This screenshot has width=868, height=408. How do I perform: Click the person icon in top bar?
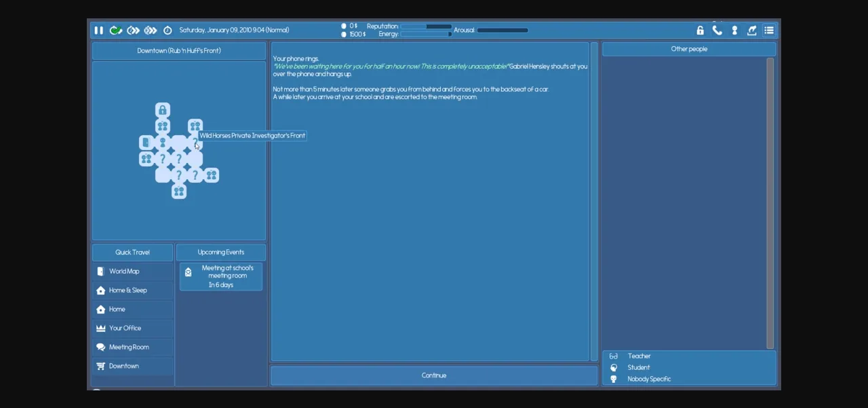pos(734,31)
